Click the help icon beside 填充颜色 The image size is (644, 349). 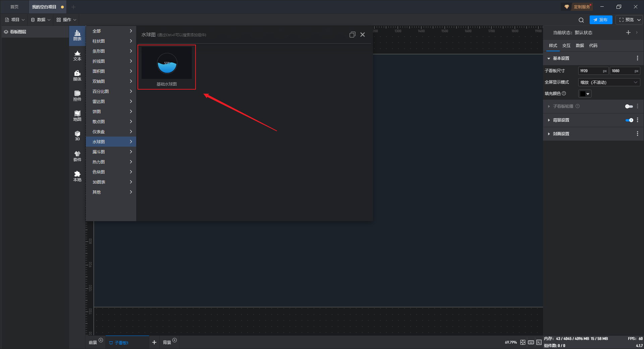[x=564, y=94]
